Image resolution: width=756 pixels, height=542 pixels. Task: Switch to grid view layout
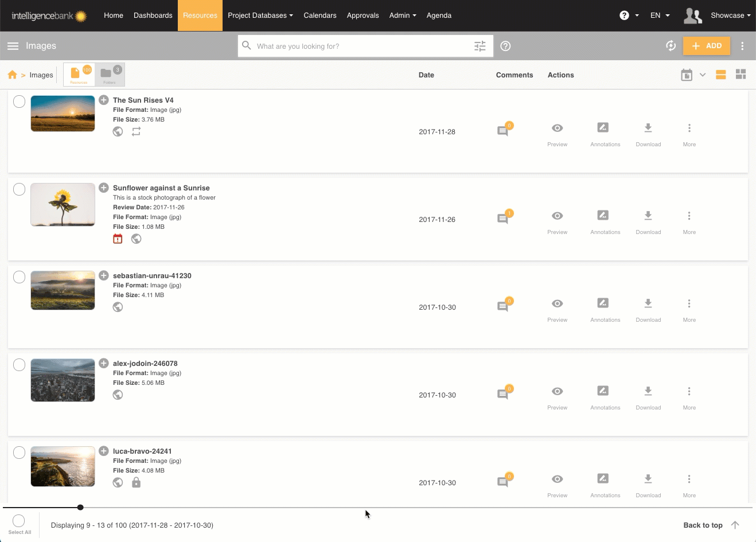click(x=741, y=75)
